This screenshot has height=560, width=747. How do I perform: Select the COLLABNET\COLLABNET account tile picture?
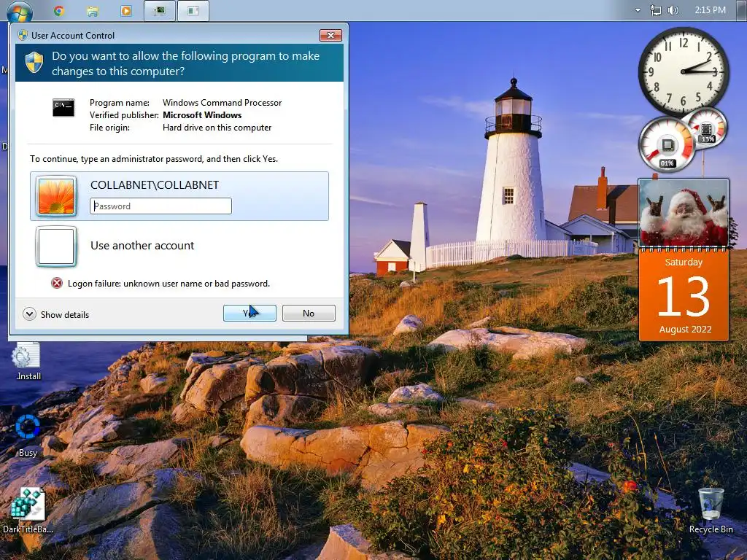pyautogui.click(x=56, y=196)
